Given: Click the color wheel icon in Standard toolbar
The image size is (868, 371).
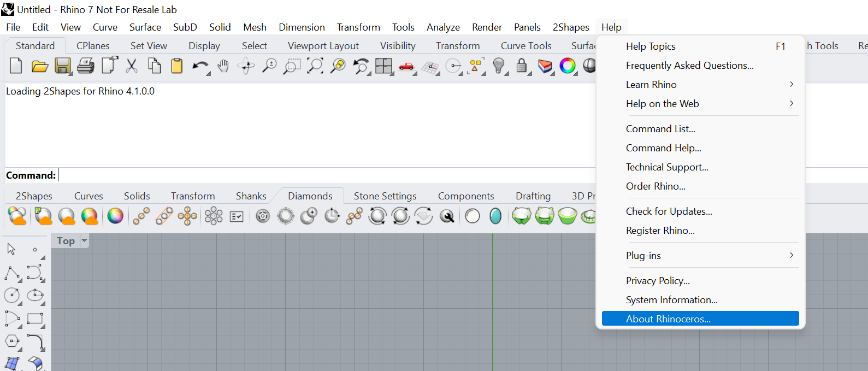Looking at the screenshot, I should click(568, 66).
